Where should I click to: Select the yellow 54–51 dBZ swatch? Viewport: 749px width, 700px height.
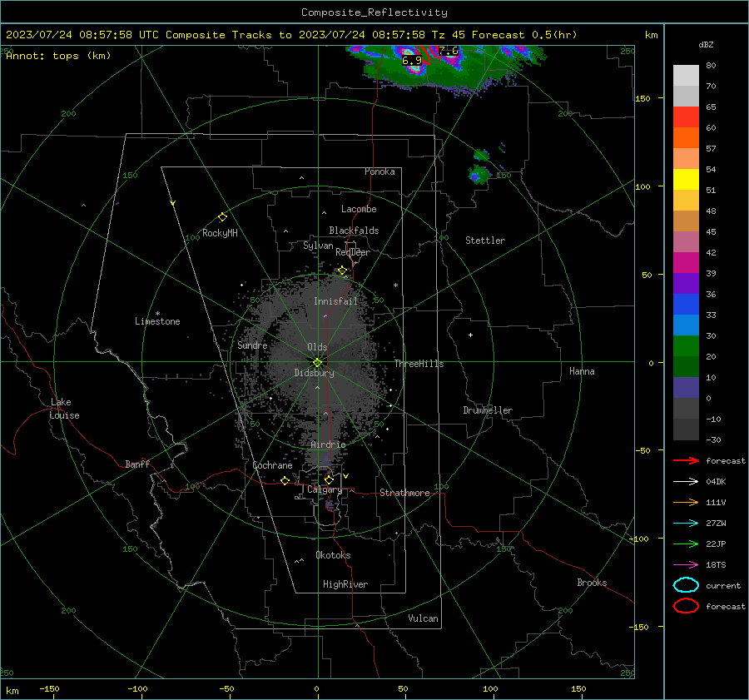point(686,180)
